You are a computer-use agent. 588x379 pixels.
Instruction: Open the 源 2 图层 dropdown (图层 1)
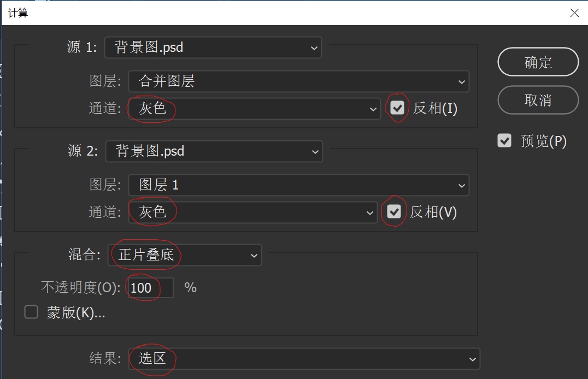click(298, 185)
